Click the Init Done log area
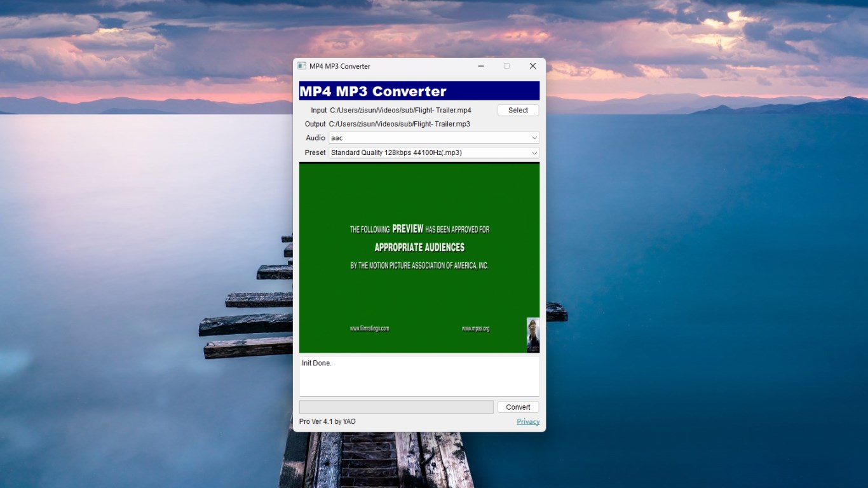The image size is (868, 488). tap(419, 376)
